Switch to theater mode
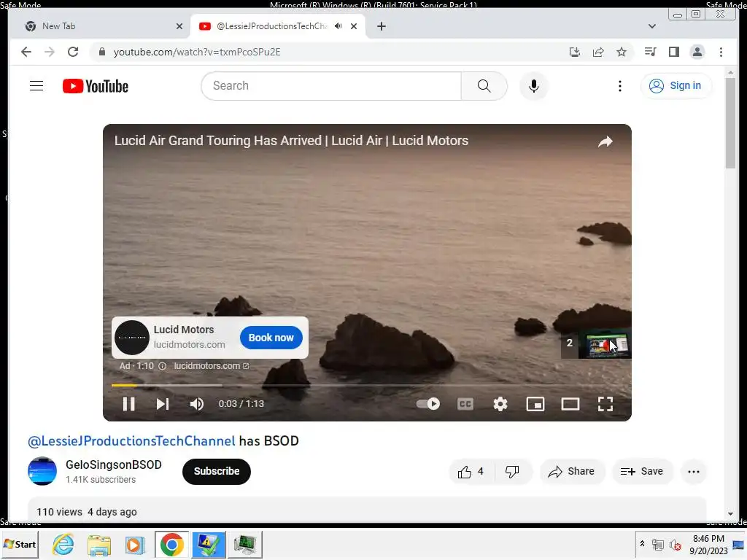The image size is (747, 560). pyautogui.click(x=570, y=404)
